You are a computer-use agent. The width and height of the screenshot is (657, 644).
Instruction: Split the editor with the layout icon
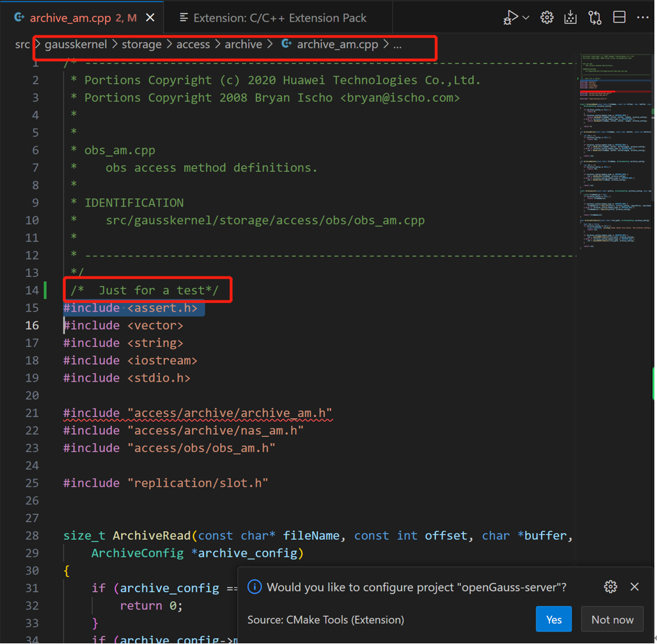pos(619,18)
